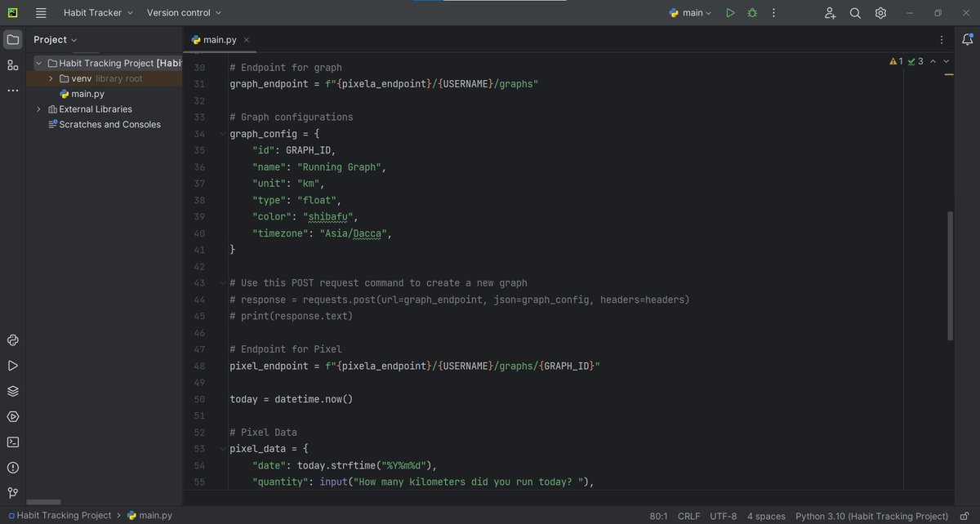Click the PyCharm logo icon
Viewport: 980px width, 524px height.
[13, 13]
